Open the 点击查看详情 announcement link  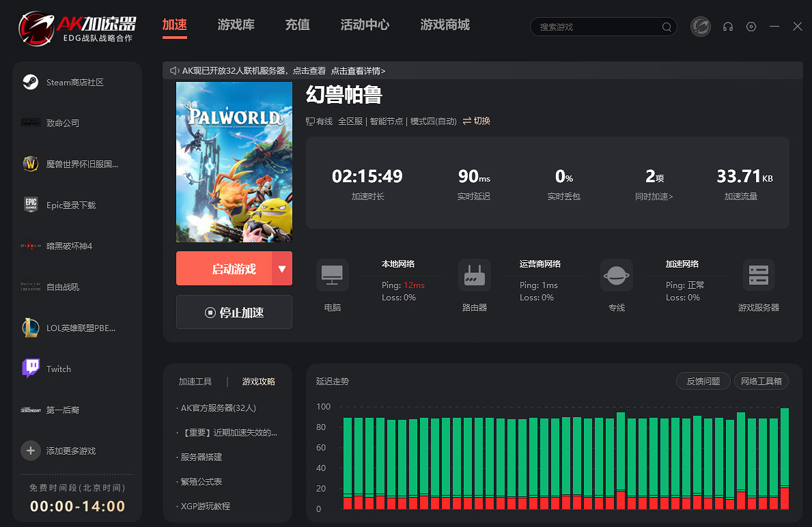coord(358,71)
